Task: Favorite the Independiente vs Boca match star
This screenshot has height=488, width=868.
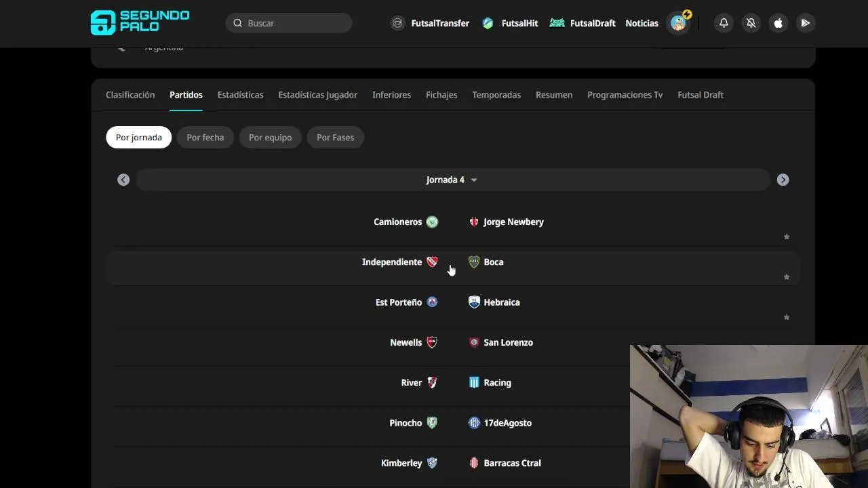Action: [787, 277]
